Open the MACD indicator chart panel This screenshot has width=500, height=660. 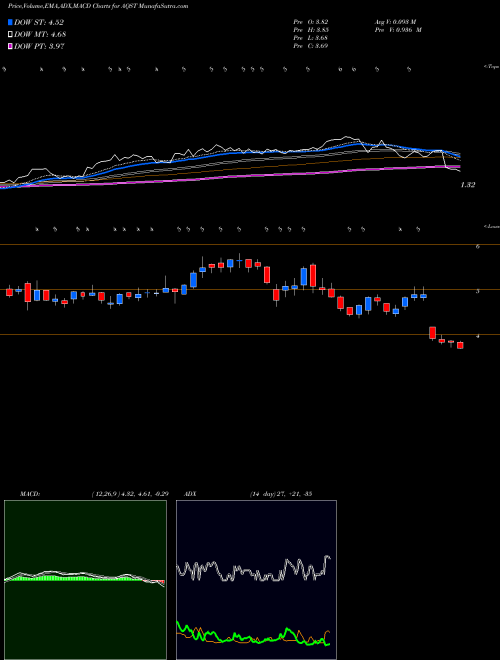click(x=85, y=580)
